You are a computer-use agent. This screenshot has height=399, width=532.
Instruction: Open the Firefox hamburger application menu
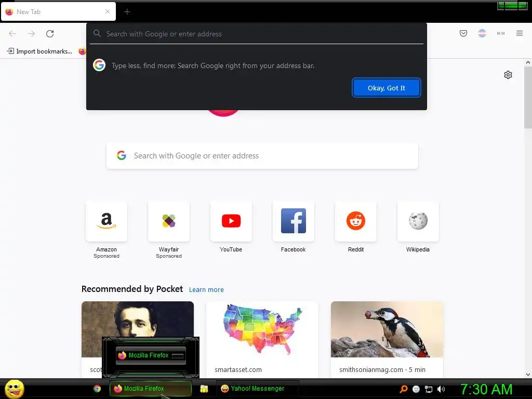(520, 33)
